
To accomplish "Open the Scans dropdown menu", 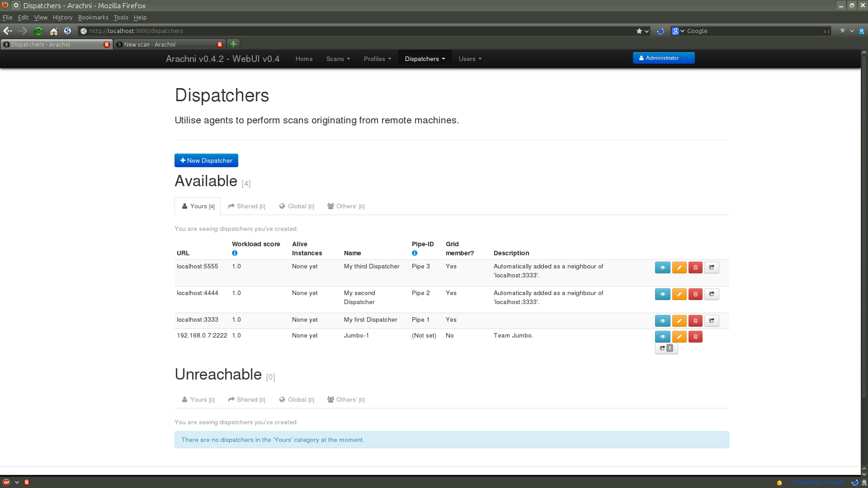I will coord(338,59).
